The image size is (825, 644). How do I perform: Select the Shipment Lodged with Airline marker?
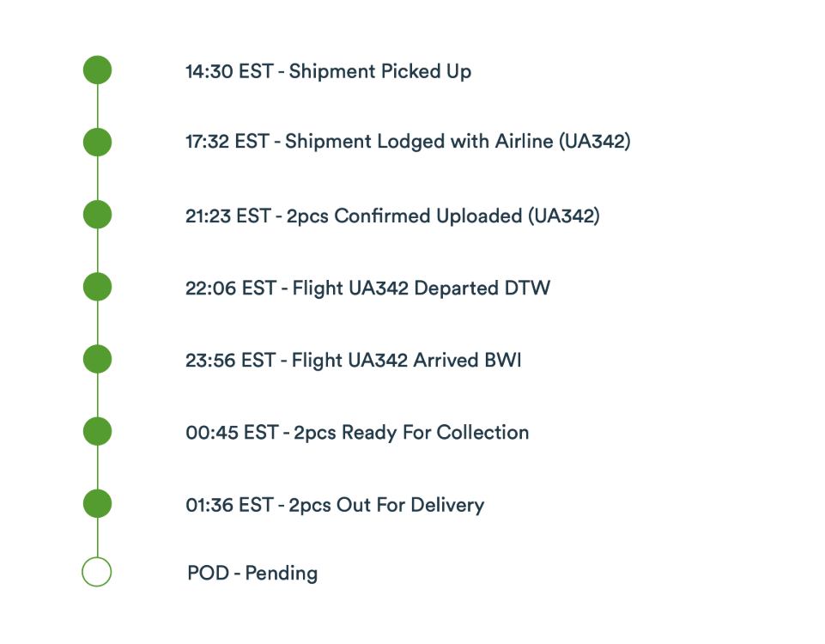[97, 142]
